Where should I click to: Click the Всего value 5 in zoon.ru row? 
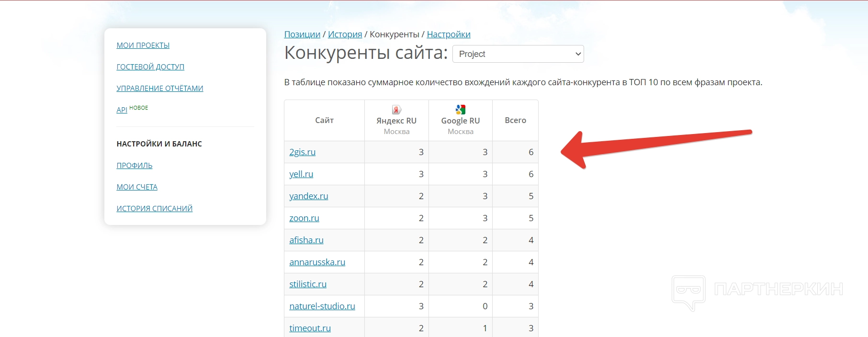click(531, 218)
